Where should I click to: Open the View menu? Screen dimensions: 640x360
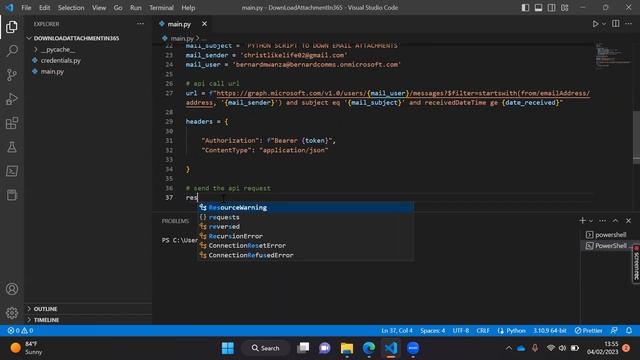coord(99,7)
